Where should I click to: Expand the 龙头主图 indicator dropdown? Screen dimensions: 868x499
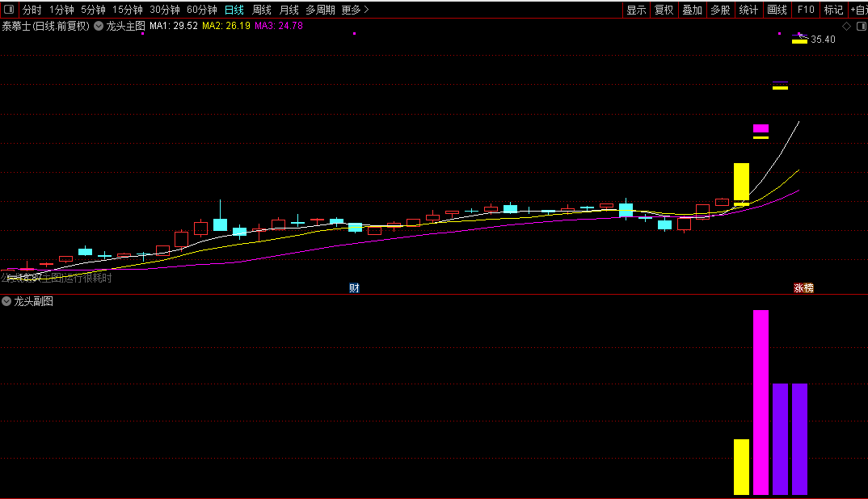click(99, 26)
